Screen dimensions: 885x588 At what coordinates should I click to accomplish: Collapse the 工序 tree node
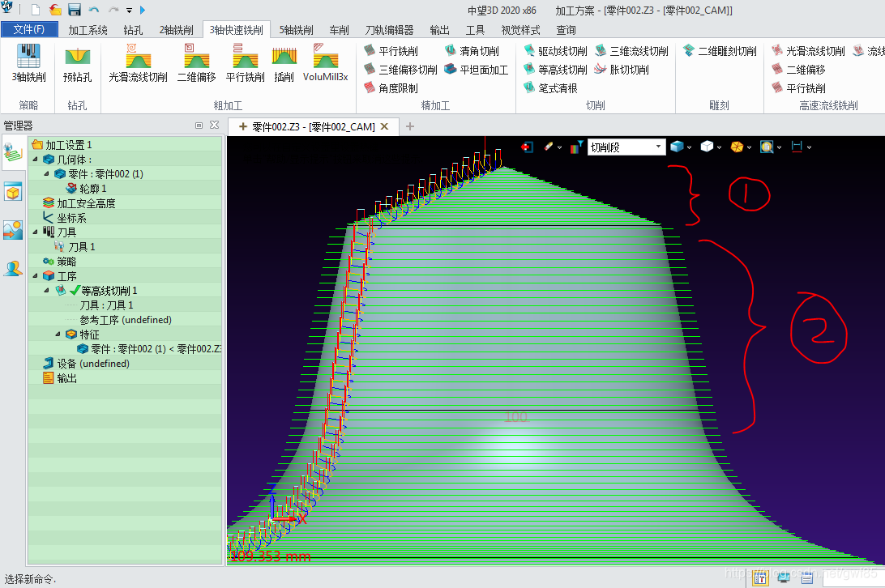[x=36, y=276]
